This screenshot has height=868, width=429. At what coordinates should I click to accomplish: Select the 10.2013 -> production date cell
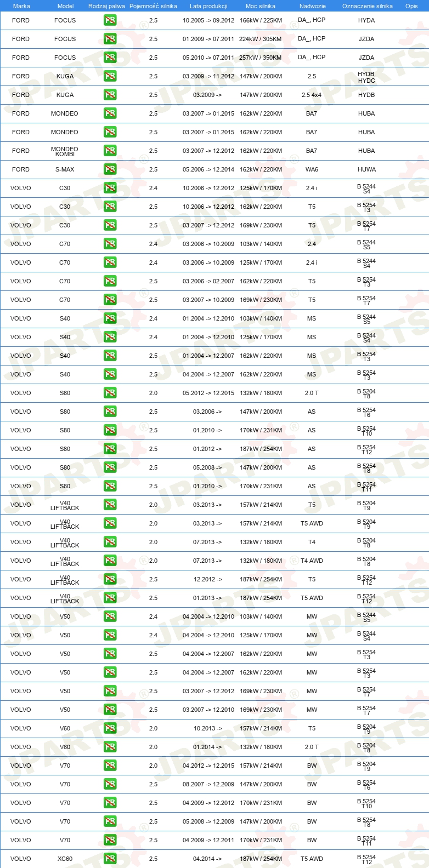pos(207,728)
